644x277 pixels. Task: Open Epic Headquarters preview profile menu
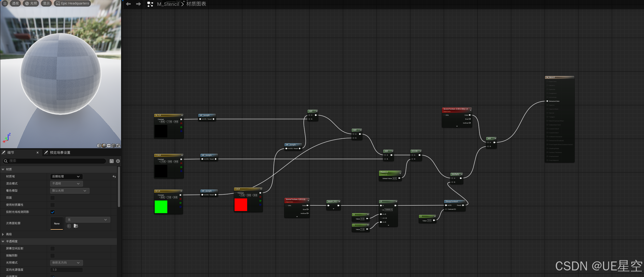72,3
